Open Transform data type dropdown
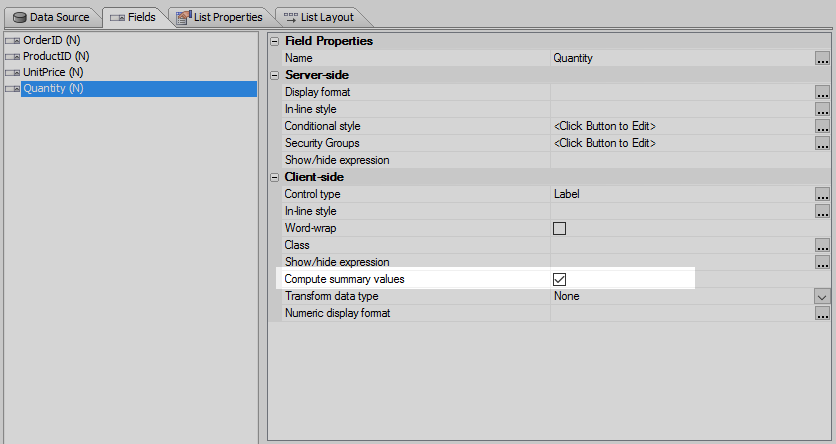 point(822,296)
